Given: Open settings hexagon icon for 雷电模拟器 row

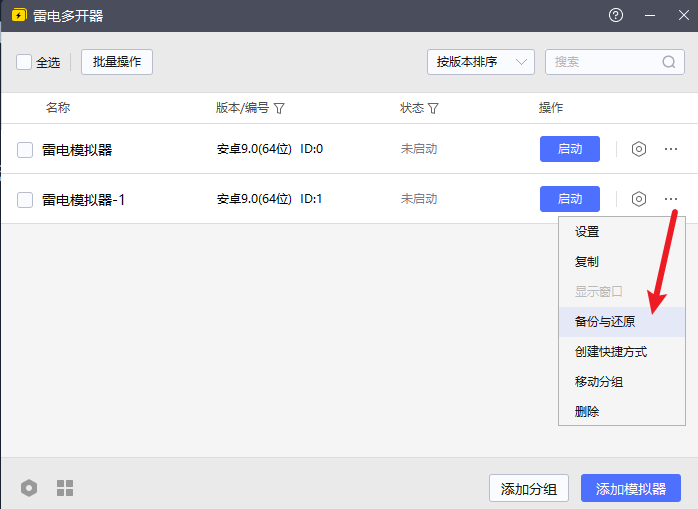Looking at the screenshot, I should point(639,149).
